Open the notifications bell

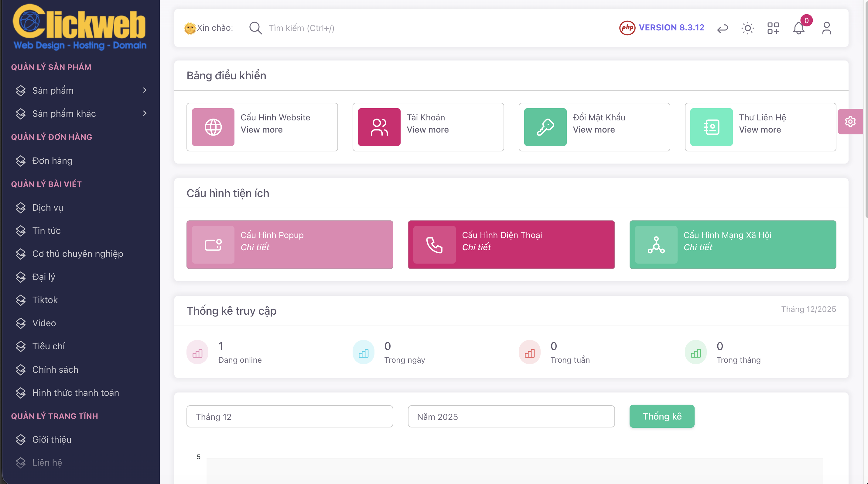[798, 28]
